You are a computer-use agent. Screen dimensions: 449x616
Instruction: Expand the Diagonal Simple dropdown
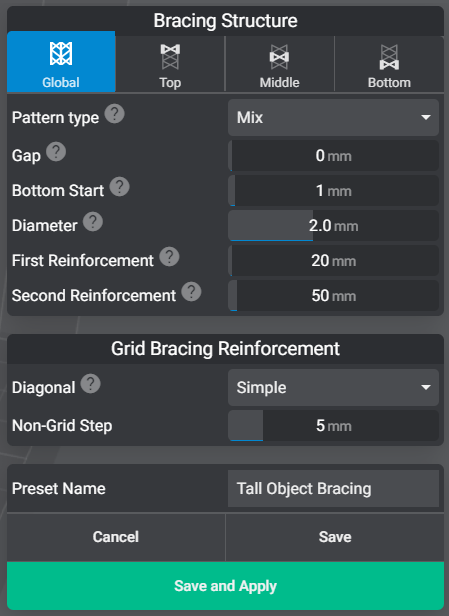(x=333, y=387)
